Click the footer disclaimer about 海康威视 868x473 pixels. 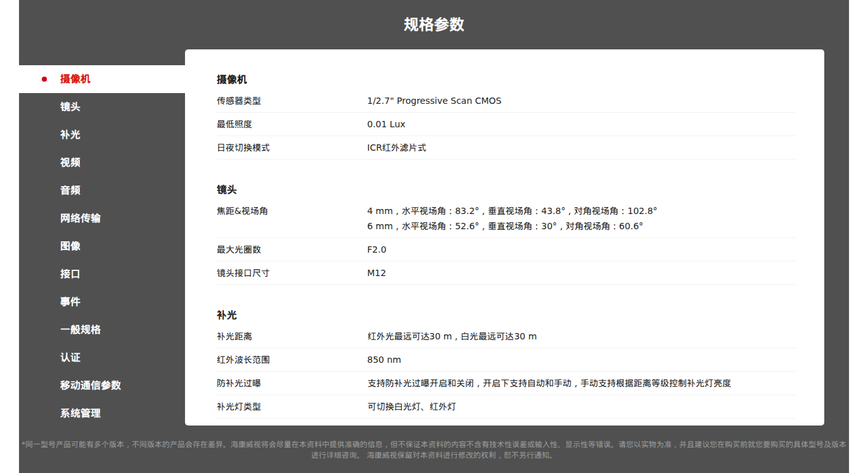(x=434, y=450)
